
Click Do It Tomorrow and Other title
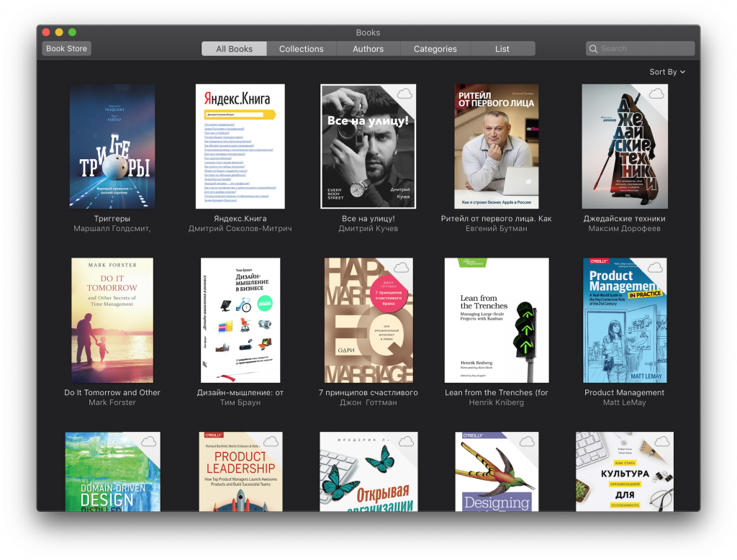click(112, 392)
